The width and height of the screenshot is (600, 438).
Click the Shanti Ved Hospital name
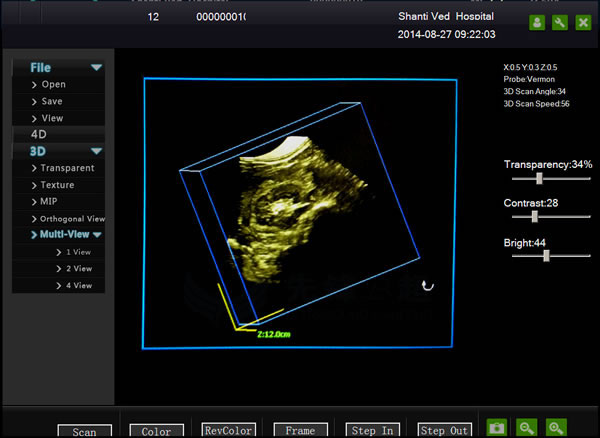[x=446, y=16]
